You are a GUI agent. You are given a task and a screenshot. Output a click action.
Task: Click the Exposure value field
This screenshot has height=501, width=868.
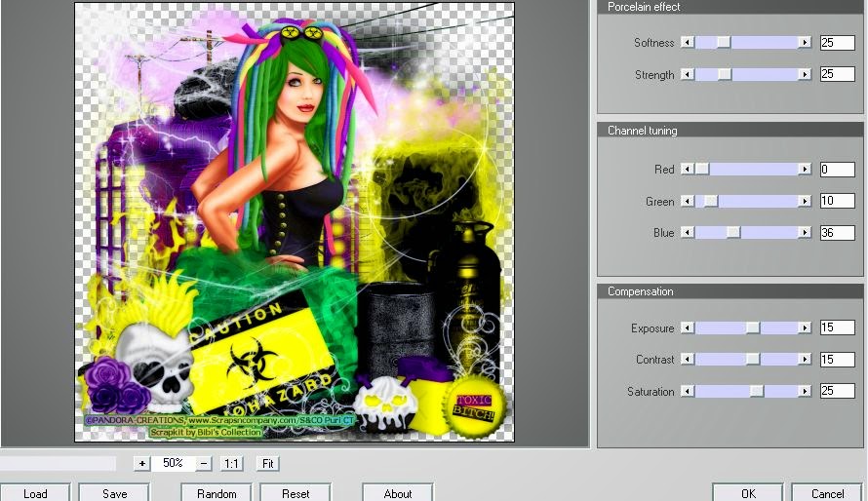(x=838, y=328)
